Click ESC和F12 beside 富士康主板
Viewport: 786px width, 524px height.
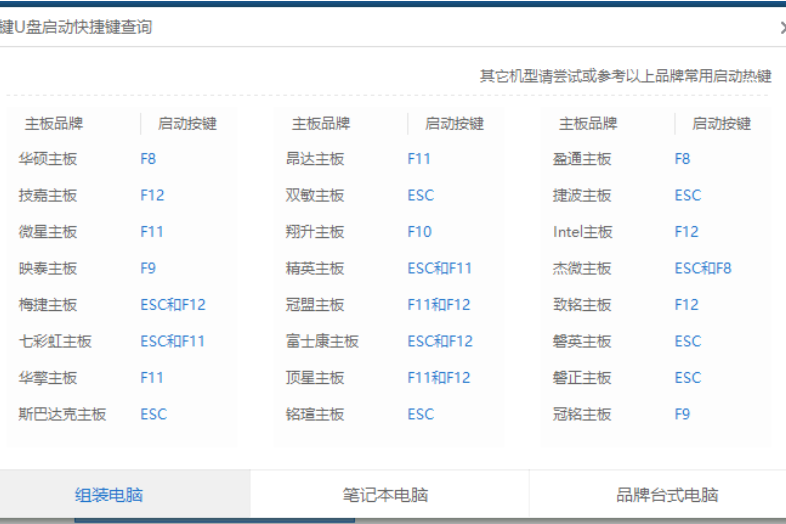[x=440, y=341]
